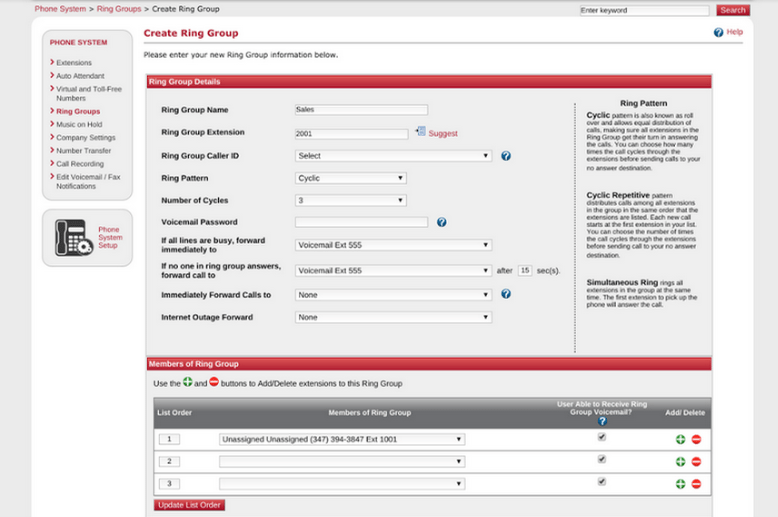
Task: Open Edit Voicemail / Fax Notifications
Action: pyautogui.click(x=88, y=182)
